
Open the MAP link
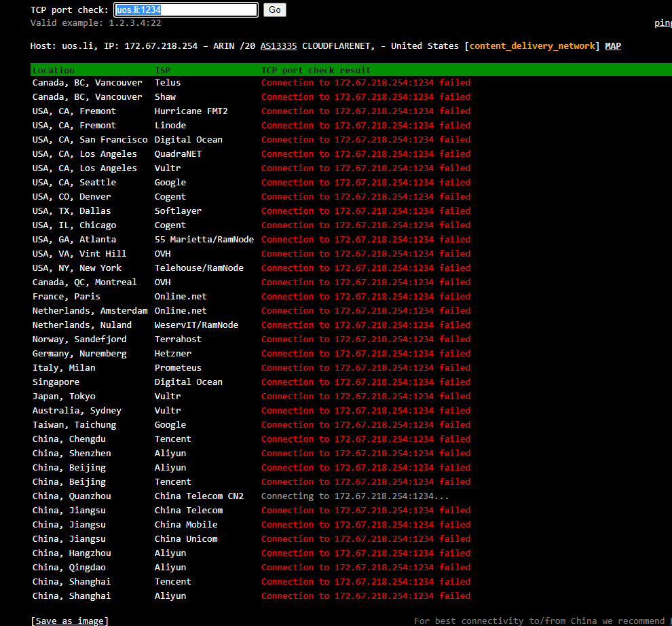[x=612, y=46]
